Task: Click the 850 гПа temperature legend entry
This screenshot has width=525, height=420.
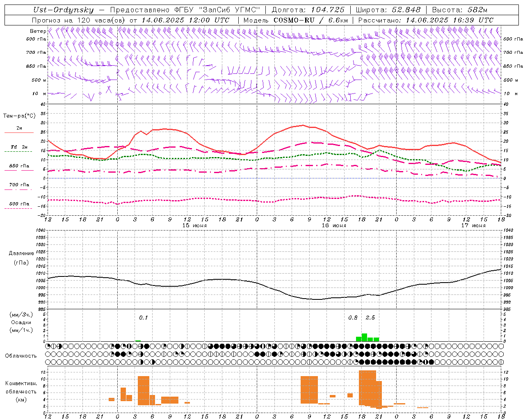Action: click(19, 166)
